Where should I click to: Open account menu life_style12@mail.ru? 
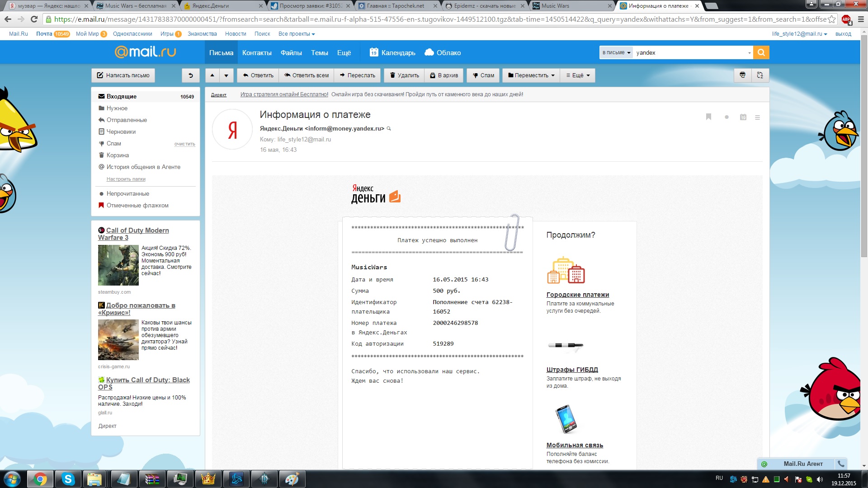(799, 34)
